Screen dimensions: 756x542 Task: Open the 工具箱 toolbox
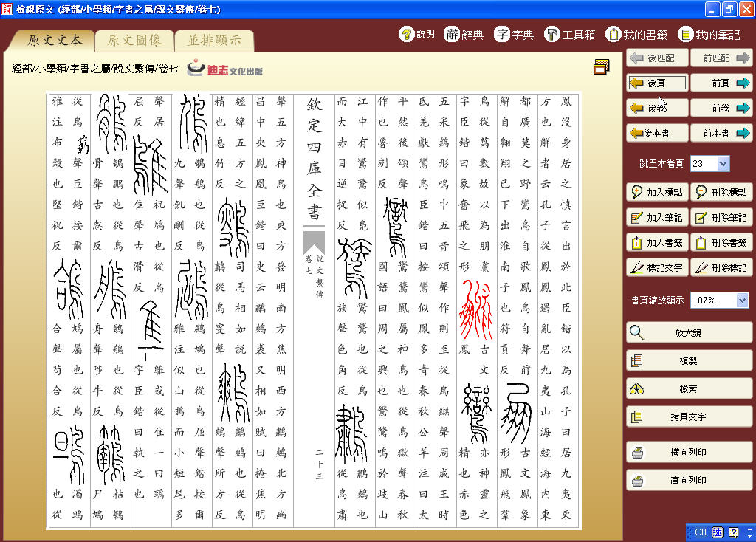pyautogui.click(x=570, y=34)
